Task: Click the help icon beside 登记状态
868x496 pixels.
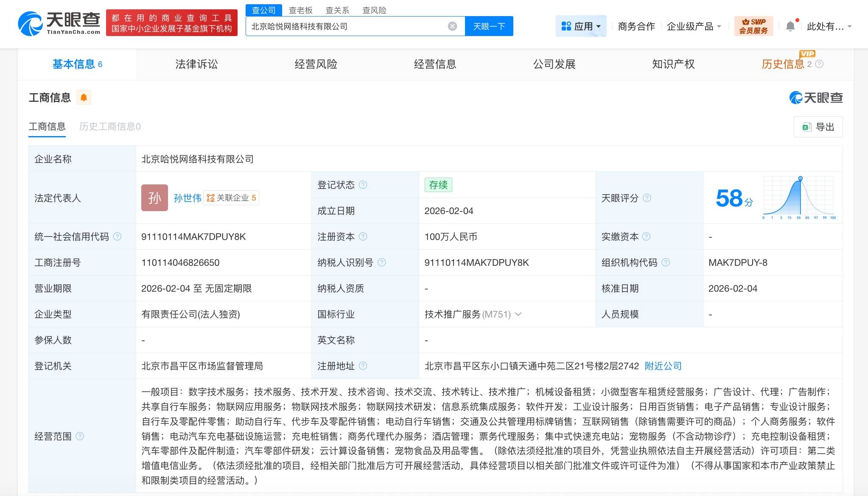Action: click(x=363, y=185)
